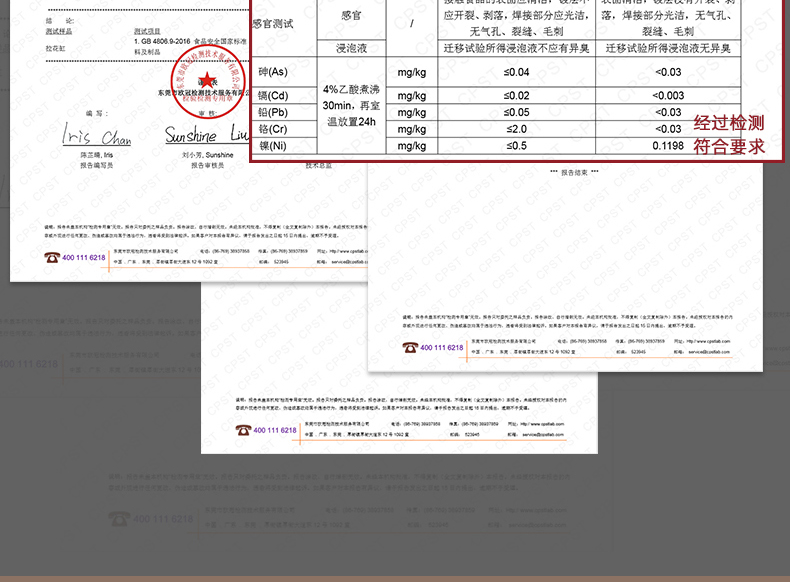The height and width of the screenshot is (582, 790).
Task: Click the 4%乙酸煮沸 test condition cell
Action: click(x=349, y=89)
